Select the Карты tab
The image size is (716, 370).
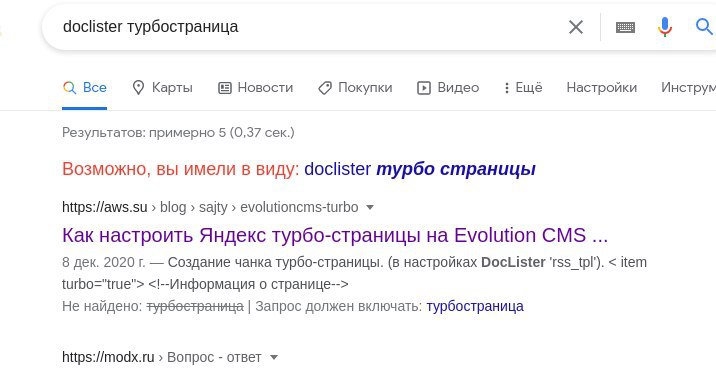(162, 88)
